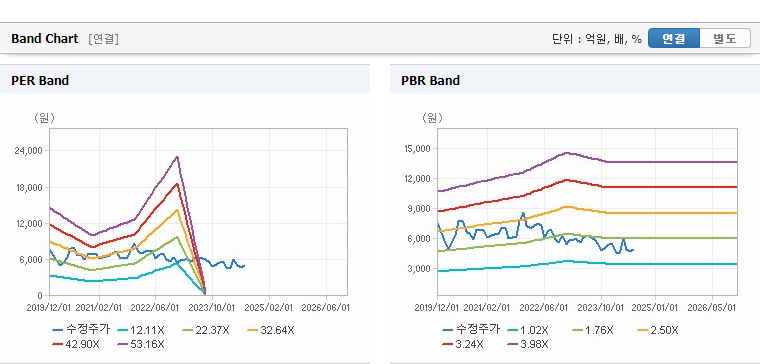760x364 pixels.
Task: Toggle 3.24X series in PBR Band legend
Action: (x=463, y=344)
